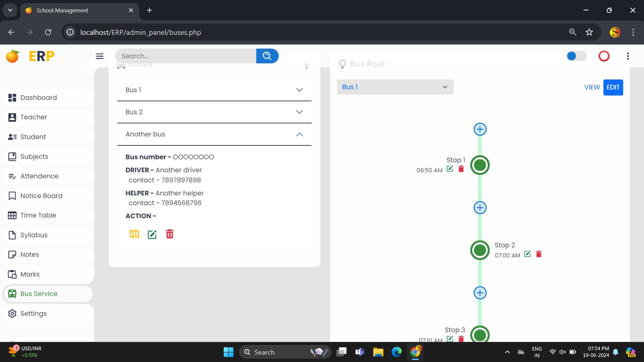Click the yellow map route icon
The width and height of the screenshot is (644, 362).
134,234
